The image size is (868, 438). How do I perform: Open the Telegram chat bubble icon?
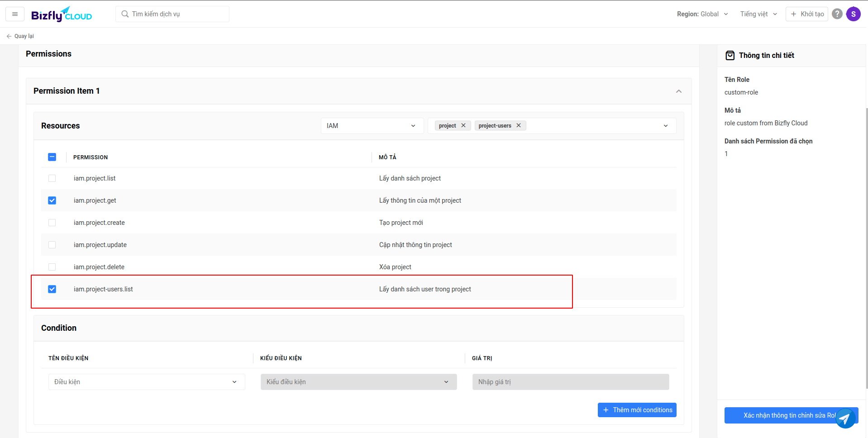click(844, 419)
